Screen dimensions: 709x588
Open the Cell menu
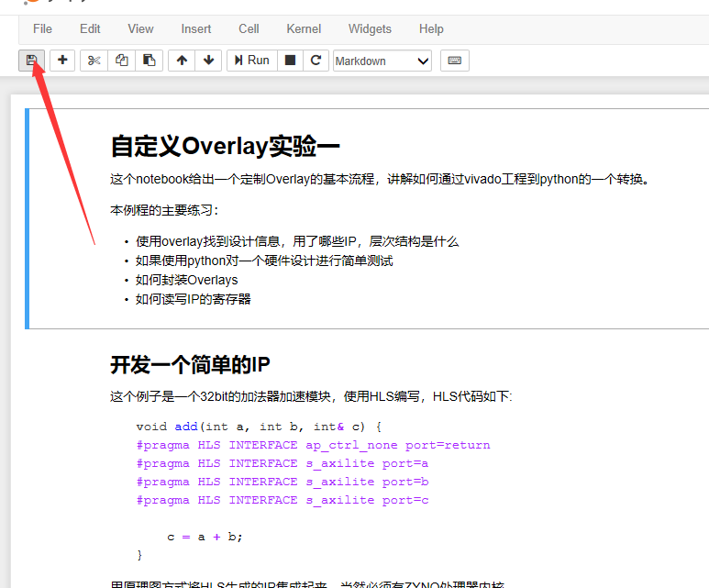(249, 29)
